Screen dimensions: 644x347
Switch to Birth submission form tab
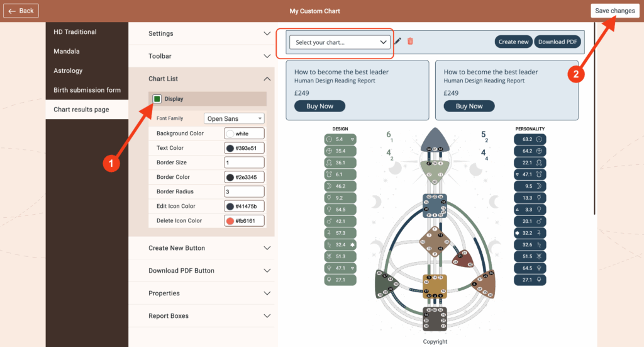(x=87, y=90)
